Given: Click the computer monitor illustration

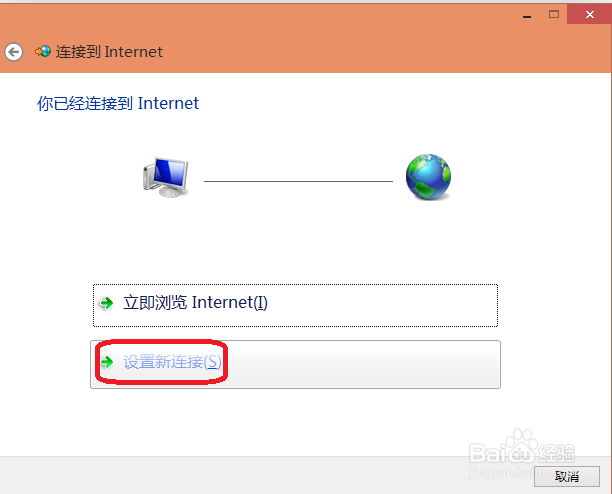Looking at the screenshot, I should pos(166,177).
